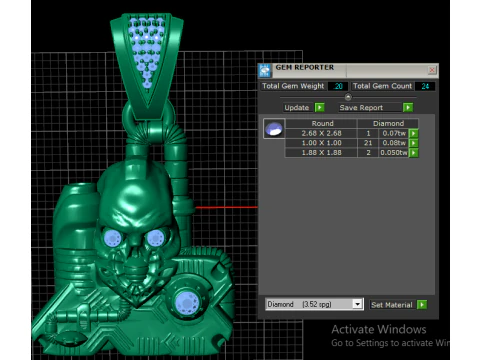This screenshot has height=360, width=480.
Task: Select the 1.88 X 1.88 size cell
Action: pos(321,153)
